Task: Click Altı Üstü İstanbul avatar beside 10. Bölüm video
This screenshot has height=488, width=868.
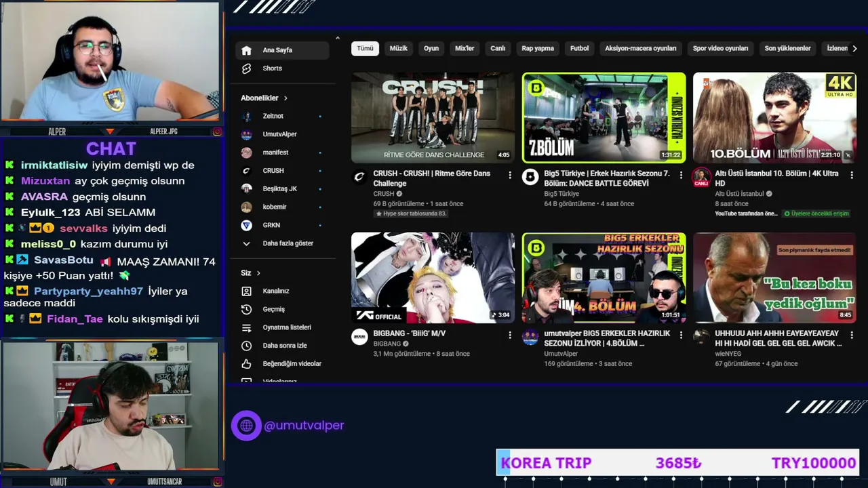Action: [x=701, y=177]
